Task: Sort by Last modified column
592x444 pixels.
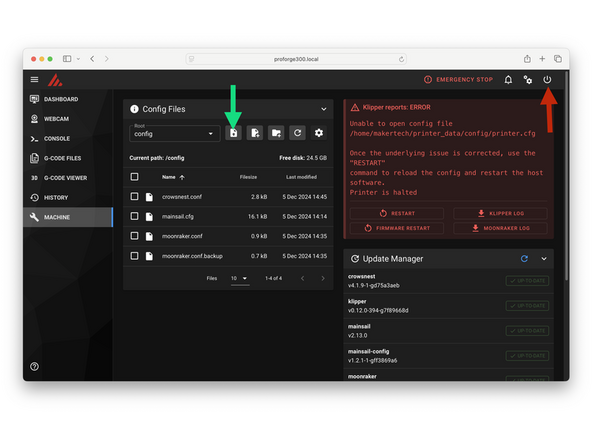Action: (x=301, y=177)
